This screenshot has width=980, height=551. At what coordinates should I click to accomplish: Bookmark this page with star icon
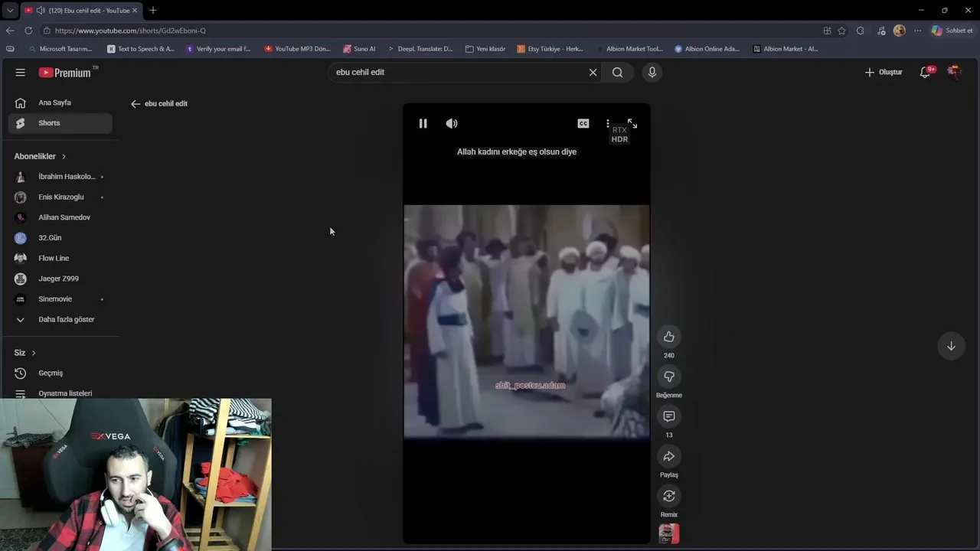coord(842,31)
